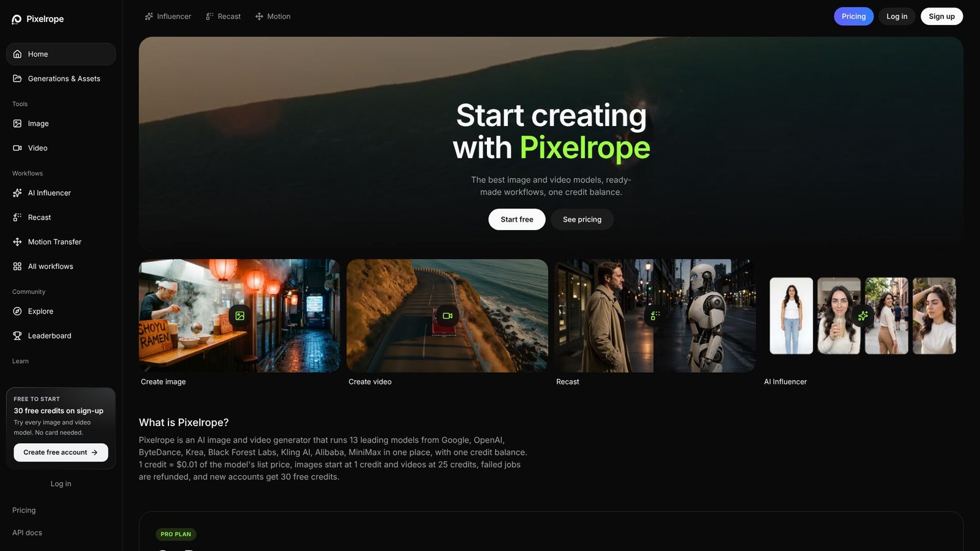980x551 pixels.
Task: Click the recast badge on man and robot thumbnail
Action: tap(655, 316)
